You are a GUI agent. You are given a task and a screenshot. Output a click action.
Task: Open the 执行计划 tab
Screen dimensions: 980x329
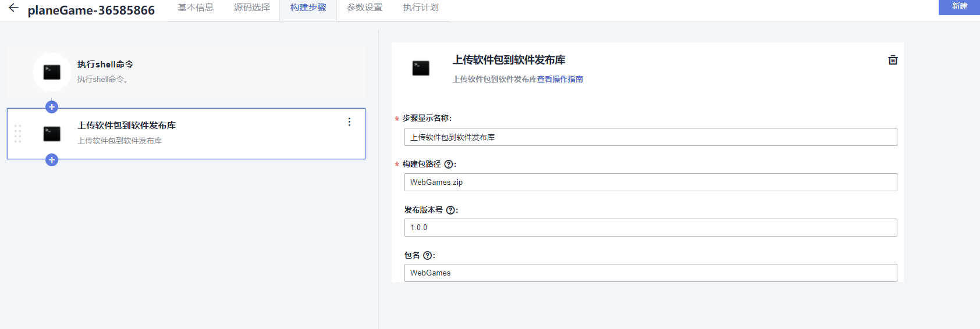click(x=421, y=8)
